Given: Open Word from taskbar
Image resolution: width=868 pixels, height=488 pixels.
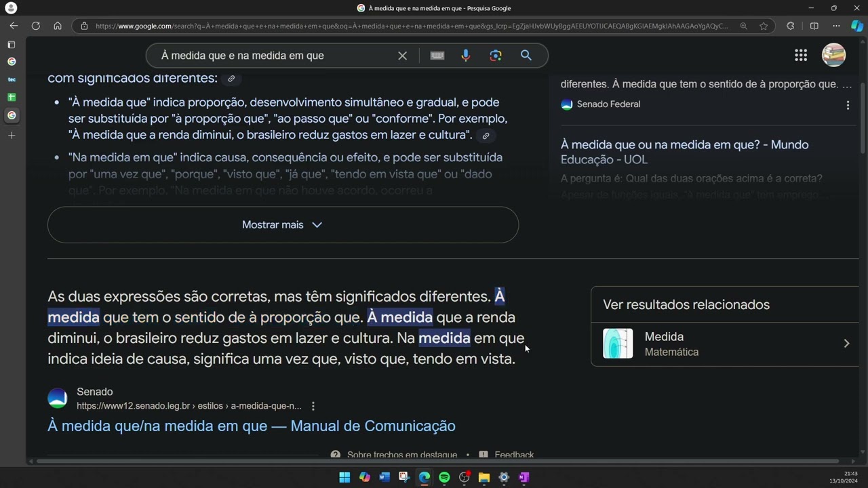Looking at the screenshot, I should 384,477.
